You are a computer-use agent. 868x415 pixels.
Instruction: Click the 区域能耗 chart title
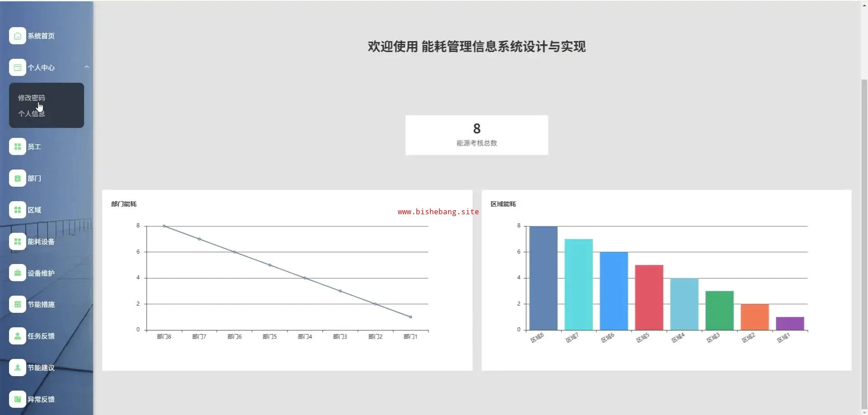503,204
